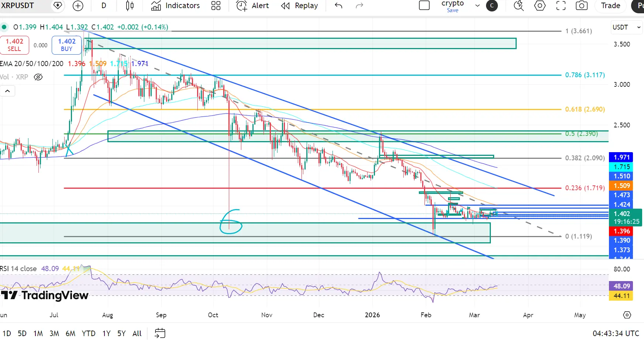This screenshot has height=342, width=644.
Task: Enter fullscreen mode
Action: coord(561,6)
